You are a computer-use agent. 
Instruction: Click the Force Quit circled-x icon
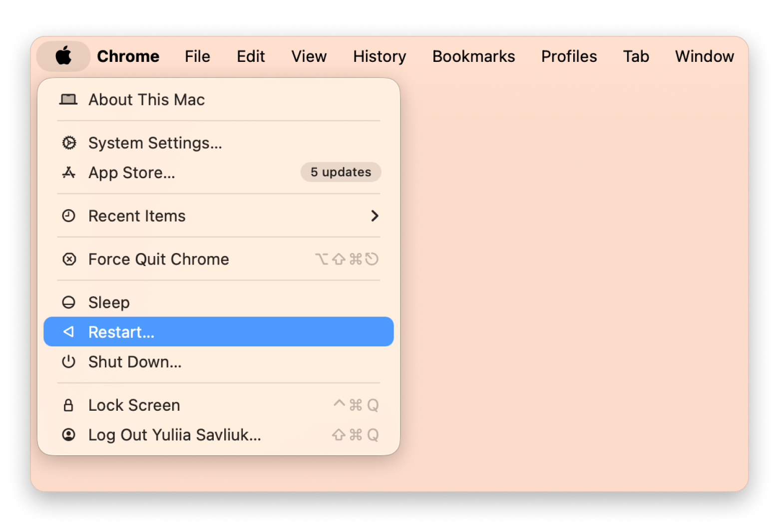(x=69, y=260)
